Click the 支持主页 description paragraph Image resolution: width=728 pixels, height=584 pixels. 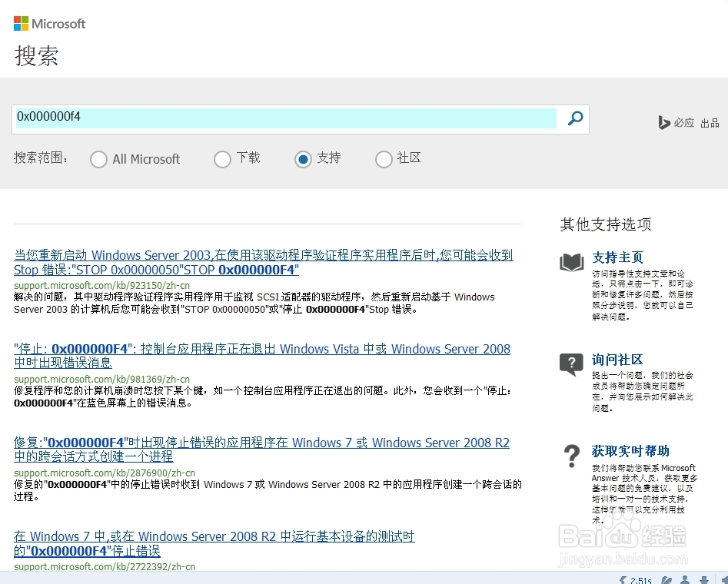coord(643,295)
